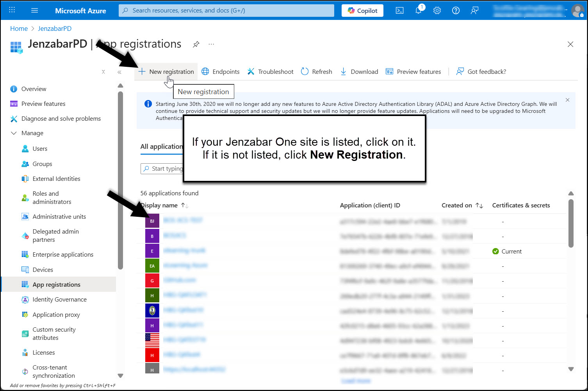588x391 pixels.
Task: Open Enterprise applications from sidebar
Action: (62, 254)
